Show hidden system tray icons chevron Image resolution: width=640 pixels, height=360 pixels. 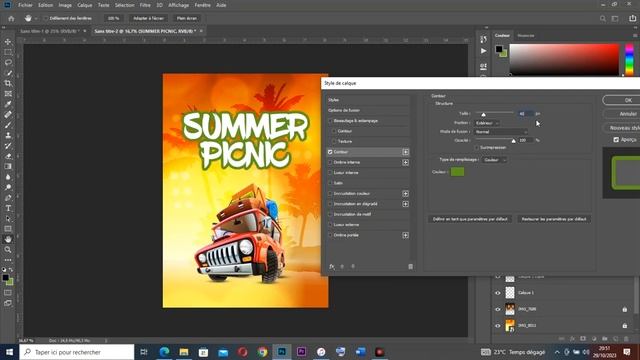557,352
